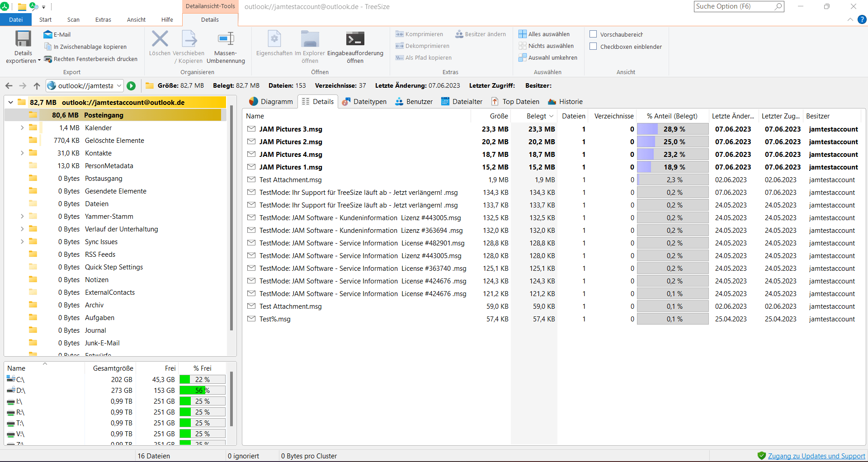This screenshot has height=462, width=868.
Task: Click the E-Mail export icon
Action: point(48,34)
